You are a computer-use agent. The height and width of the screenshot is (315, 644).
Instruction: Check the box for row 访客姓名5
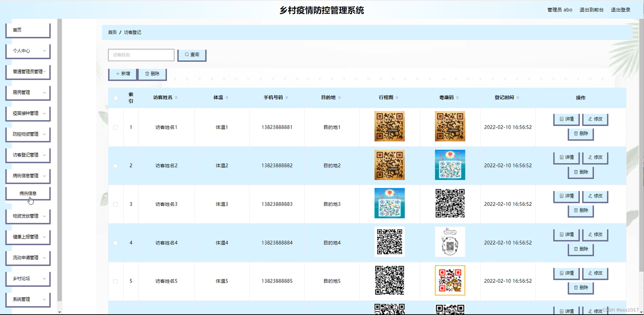click(x=115, y=281)
